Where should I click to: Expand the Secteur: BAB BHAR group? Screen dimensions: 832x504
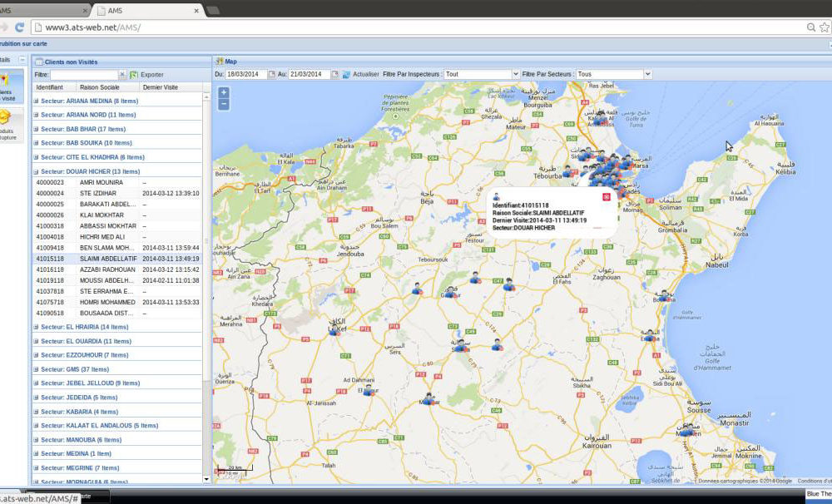point(36,129)
